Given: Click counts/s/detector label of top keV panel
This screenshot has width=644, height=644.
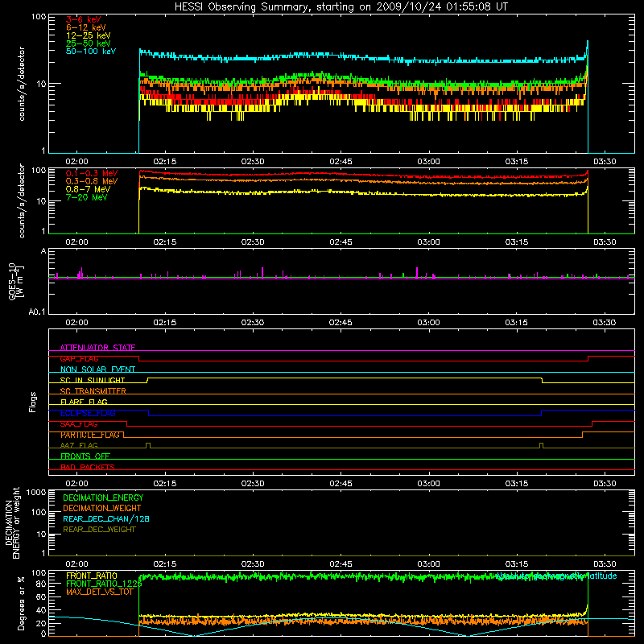Looking at the screenshot, I should pyautogui.click(x=22, y=84).
